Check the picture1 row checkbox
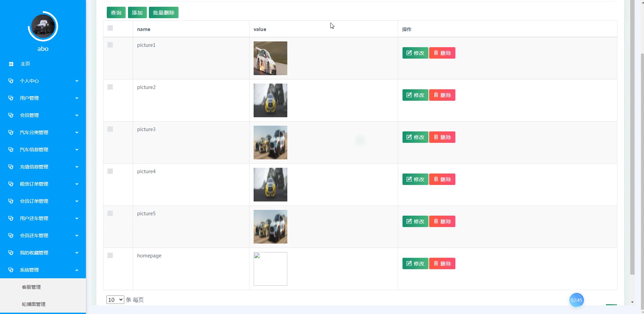 pyautogui.click(x=110, y=45)
